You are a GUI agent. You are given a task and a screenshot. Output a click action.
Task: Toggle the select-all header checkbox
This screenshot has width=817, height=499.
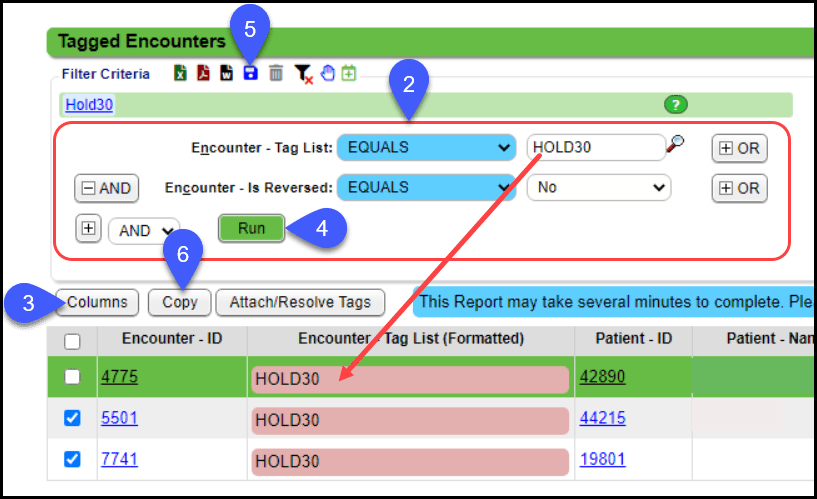[x=72, y=341]
